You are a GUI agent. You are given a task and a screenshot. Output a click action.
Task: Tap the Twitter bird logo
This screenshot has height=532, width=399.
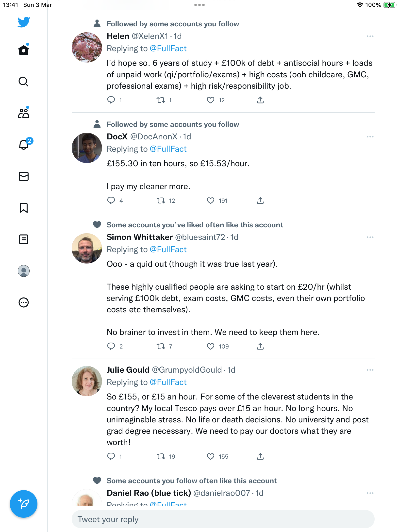(24, 22)
